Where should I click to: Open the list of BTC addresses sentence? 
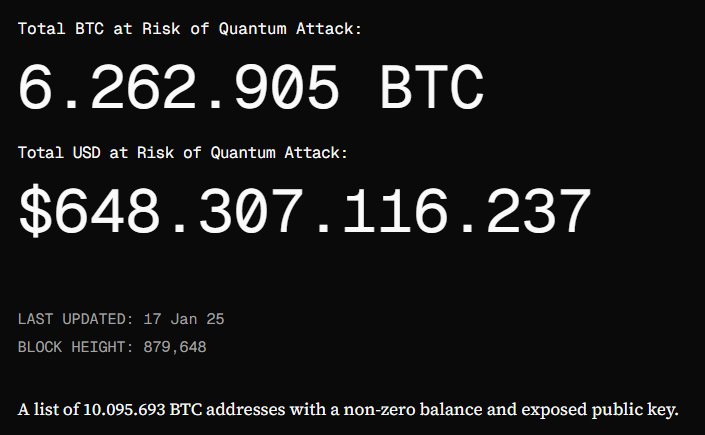348,410
